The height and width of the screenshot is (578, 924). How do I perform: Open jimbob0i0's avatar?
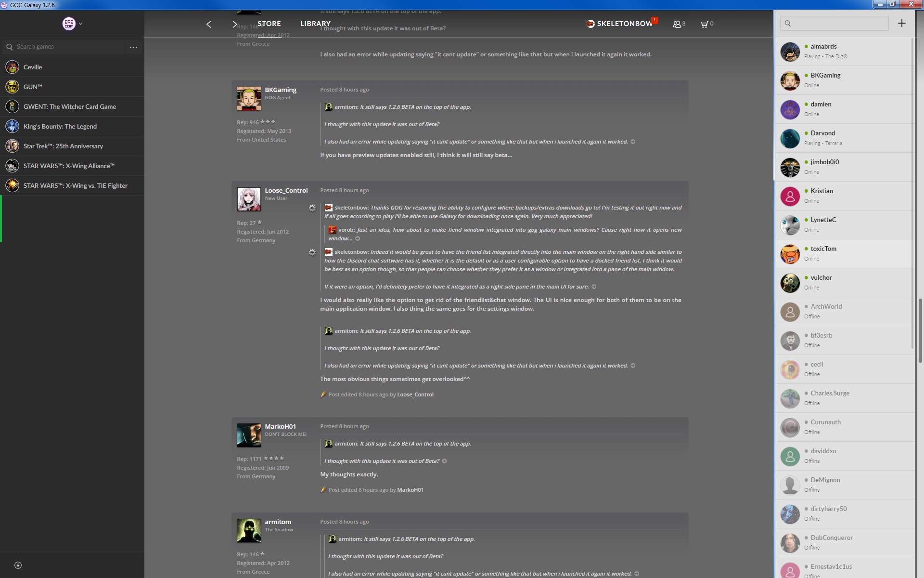(790, 167)
